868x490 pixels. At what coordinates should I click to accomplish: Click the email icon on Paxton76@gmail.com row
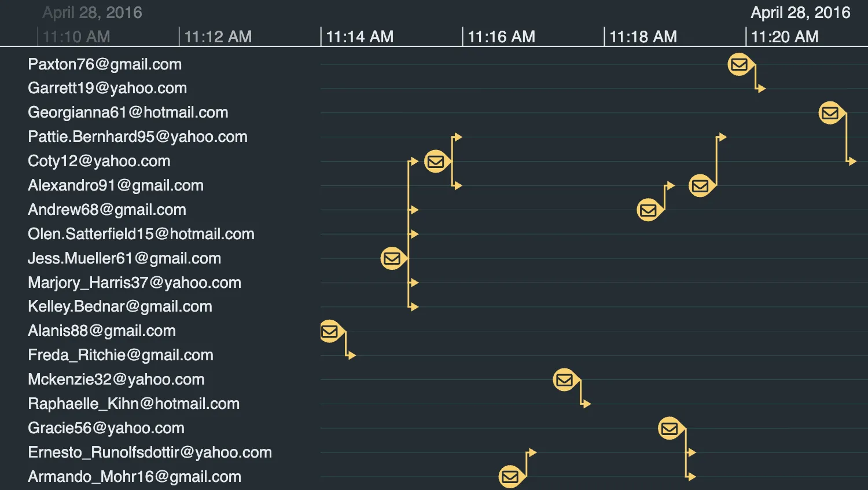point(739,64)
